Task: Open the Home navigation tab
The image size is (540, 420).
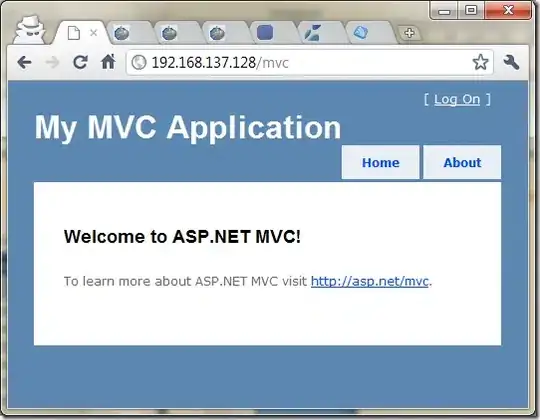Action: tap(381, 162)
